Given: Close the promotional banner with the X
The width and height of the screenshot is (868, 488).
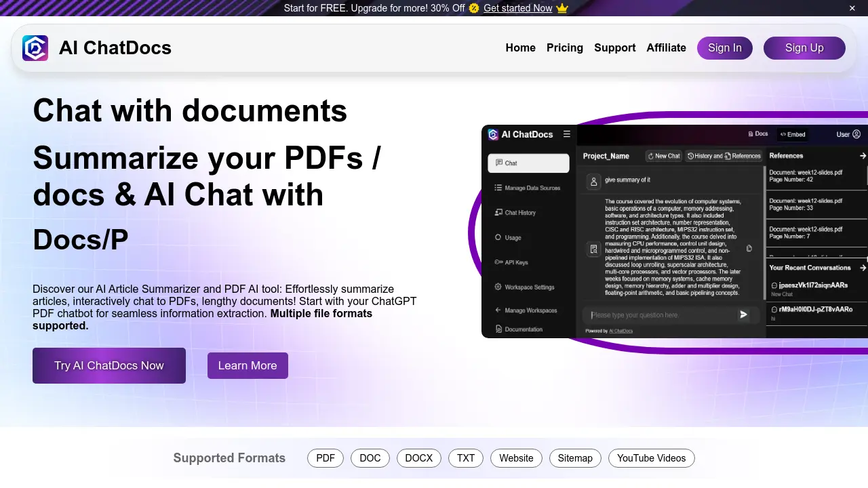Looking at the screenshot, I should [x=852, y=8].
